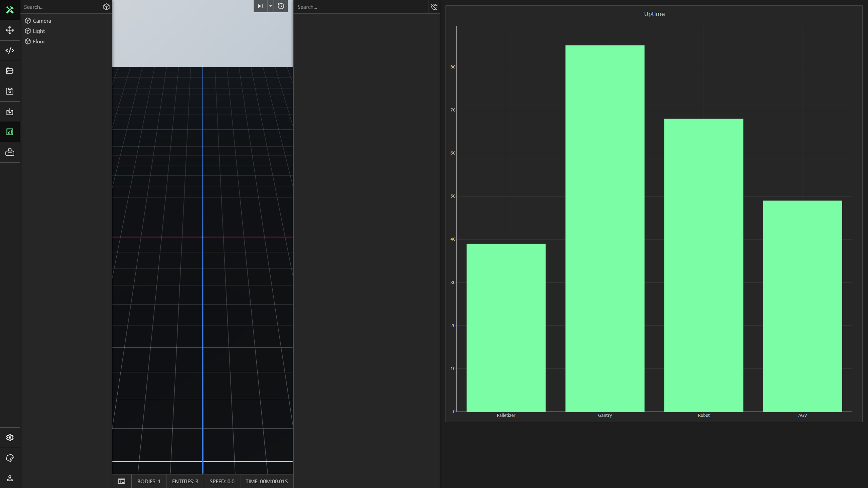Open the settings gear icon
The width and height of the screenshot is (868, 488).
10,438
